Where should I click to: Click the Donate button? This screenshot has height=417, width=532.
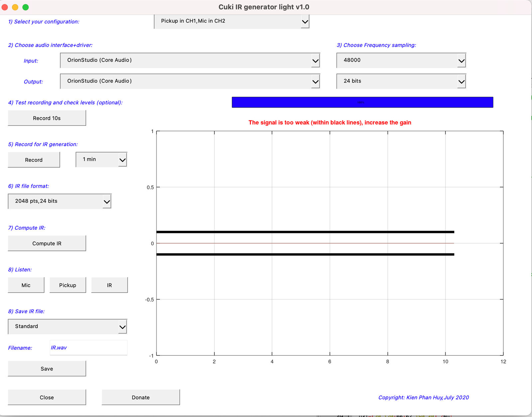(x=141, y=397)
